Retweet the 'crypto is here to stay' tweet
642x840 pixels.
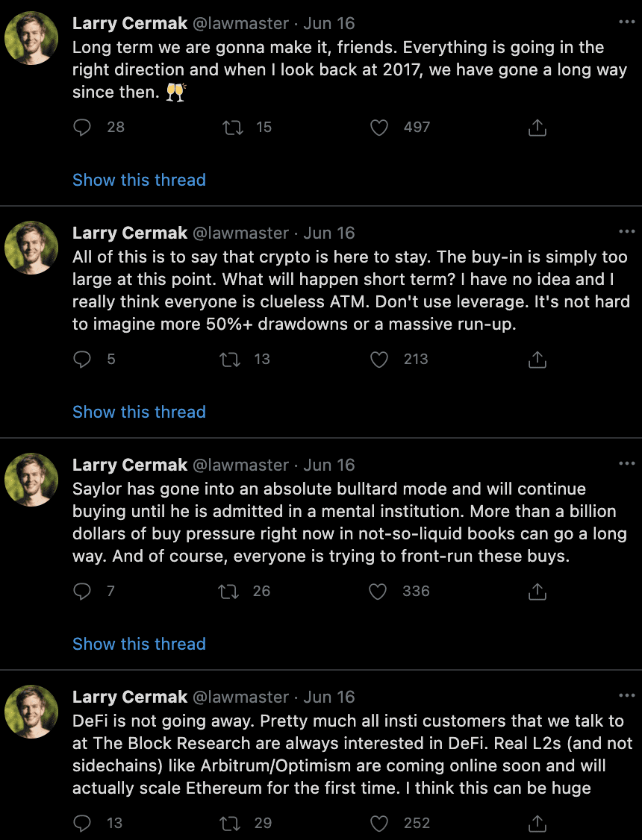(x=230, y=360)
